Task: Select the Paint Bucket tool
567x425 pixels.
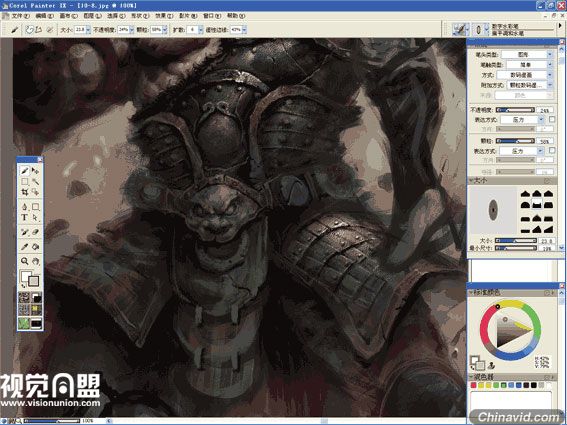Action: (x=35, y=247)
